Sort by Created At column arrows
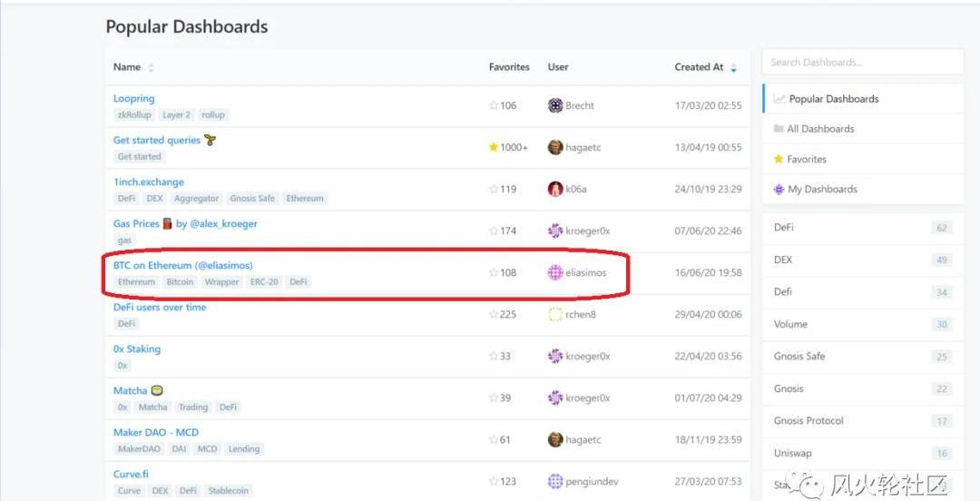980x501 pixels. coord(733,67)
